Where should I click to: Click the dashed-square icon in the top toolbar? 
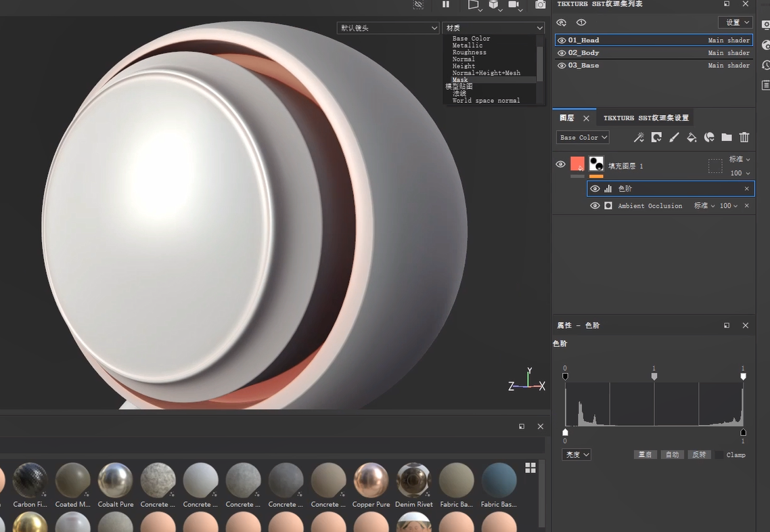tap(418, 5)
